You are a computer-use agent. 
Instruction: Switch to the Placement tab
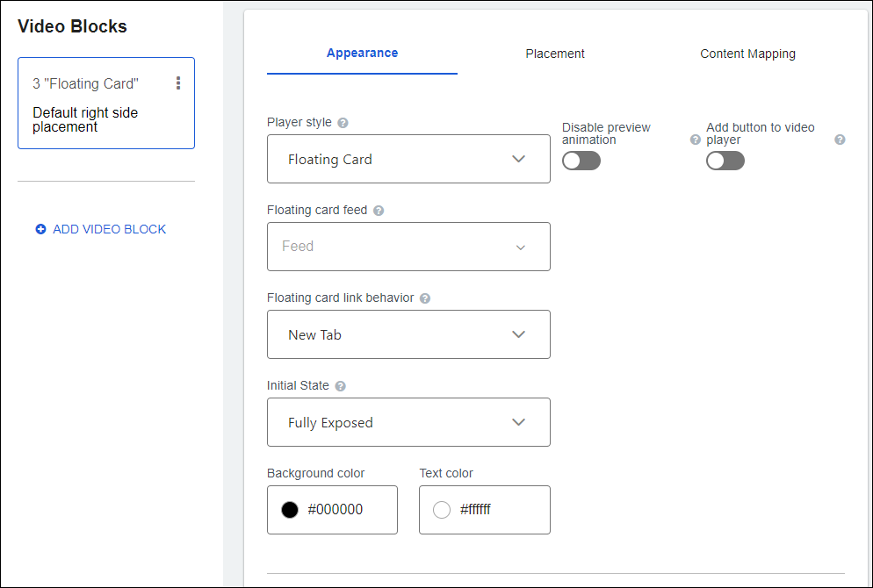555,54
